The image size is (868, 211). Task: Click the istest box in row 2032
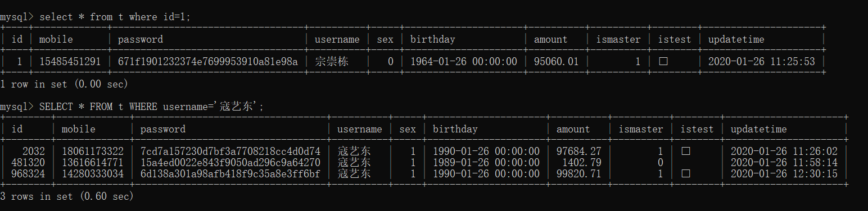pyautogui.click(x=686, y=152)
